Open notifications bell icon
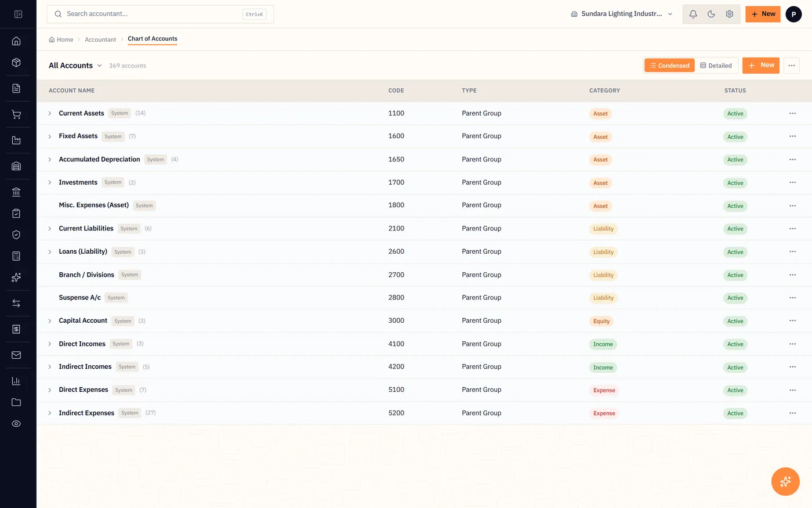 click(693, 14)
